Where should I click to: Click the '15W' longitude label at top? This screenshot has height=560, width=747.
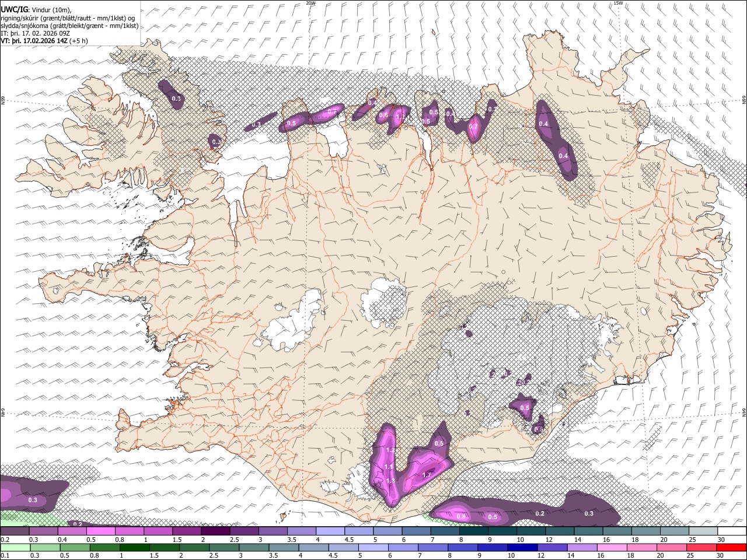point(617,3)
